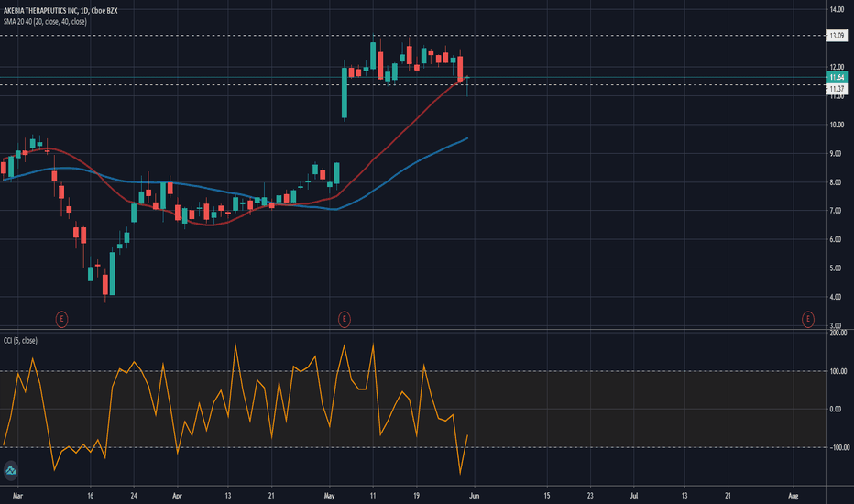Select the 11.37 price level label
Viewport: 854px width, 504px height.
pyautogui.click(x=837, y=88)
